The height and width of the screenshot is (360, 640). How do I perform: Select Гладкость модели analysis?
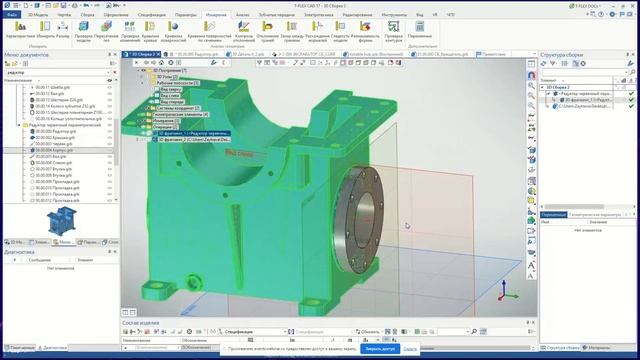point(340,31)
